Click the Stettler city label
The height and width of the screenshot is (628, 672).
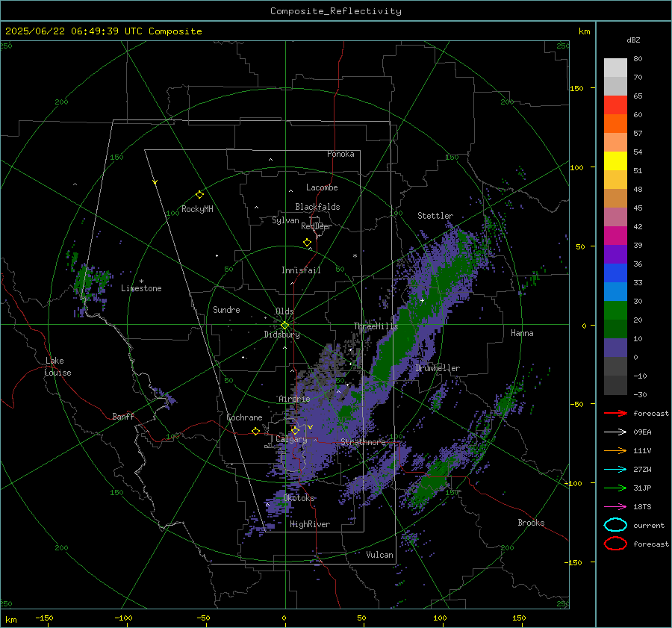point(435,216)
